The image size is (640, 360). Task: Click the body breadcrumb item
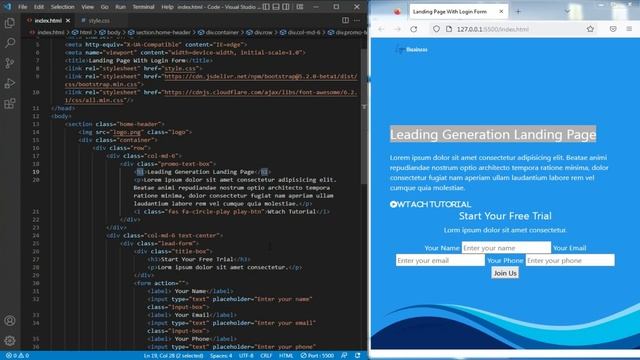(x=113, y=32)
